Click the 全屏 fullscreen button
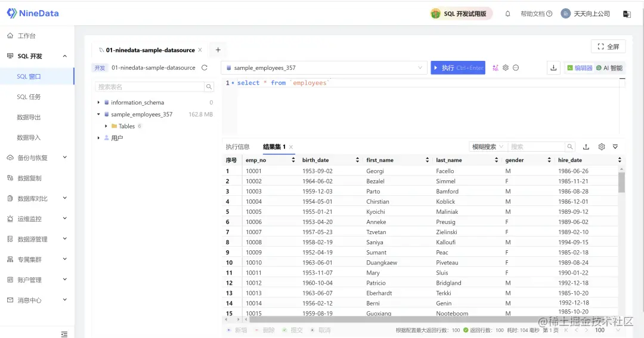This screenshot has height=338, width=644. (608, 47)
